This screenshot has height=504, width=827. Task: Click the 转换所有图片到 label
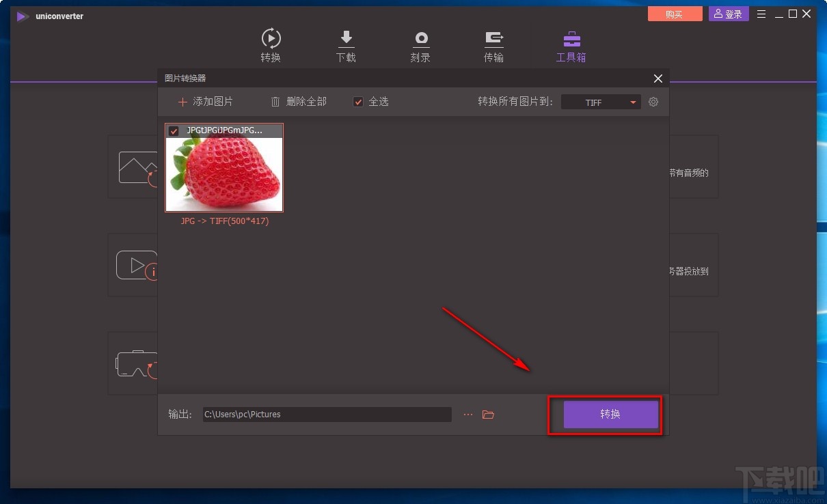pos(515,102)
